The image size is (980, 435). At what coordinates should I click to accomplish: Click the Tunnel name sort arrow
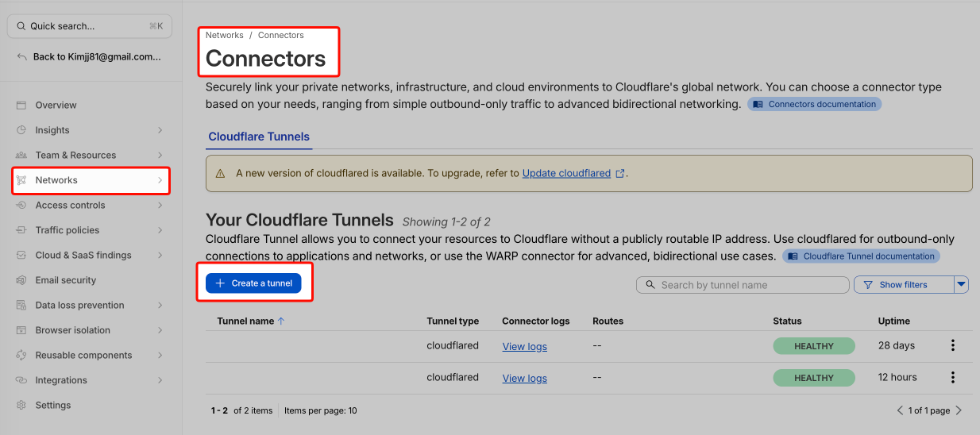281,321
